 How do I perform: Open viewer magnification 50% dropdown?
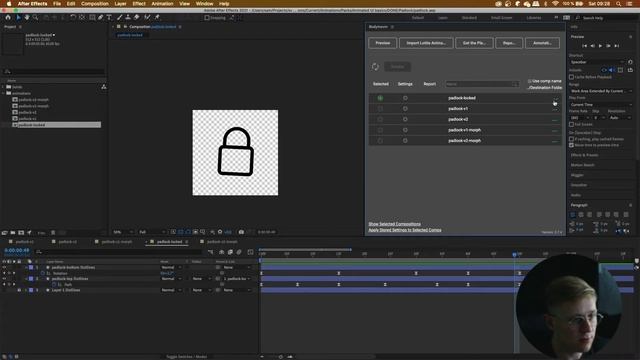123,232
